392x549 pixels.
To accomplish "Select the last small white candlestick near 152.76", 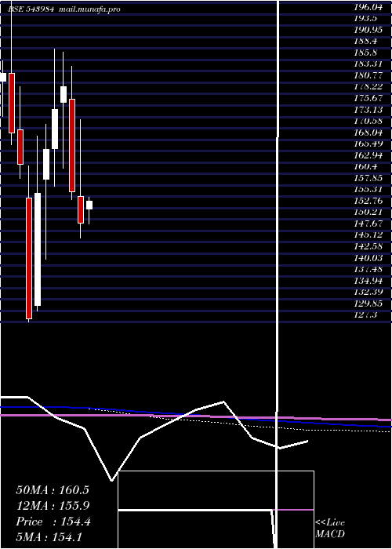I will [89, 205].
